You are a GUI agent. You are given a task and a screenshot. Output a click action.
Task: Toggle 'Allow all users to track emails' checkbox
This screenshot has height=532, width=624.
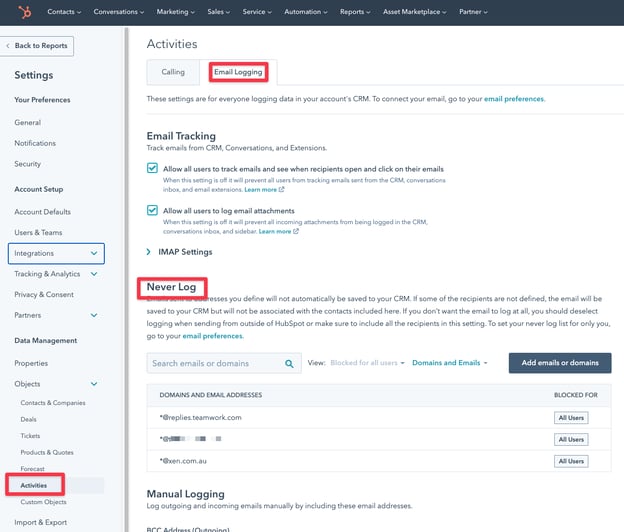[x=153, y=169]
